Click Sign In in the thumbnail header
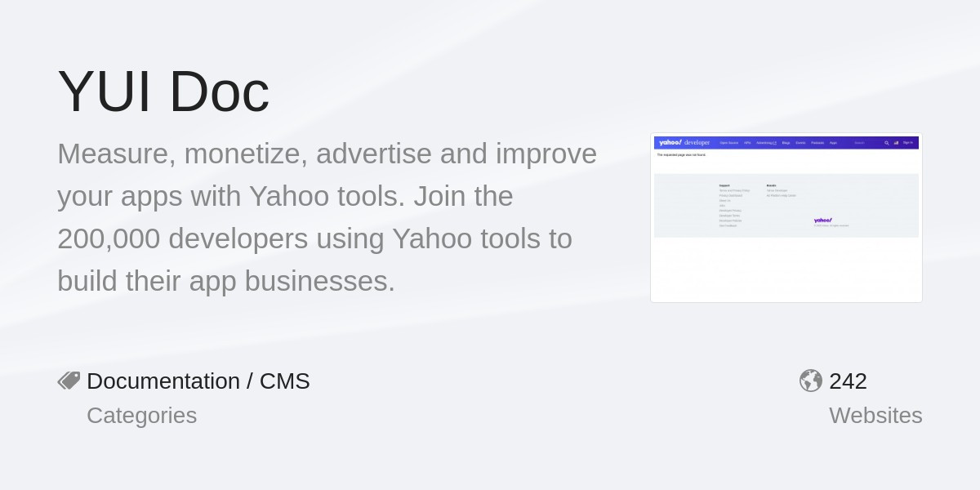 [x=908, y=142]
